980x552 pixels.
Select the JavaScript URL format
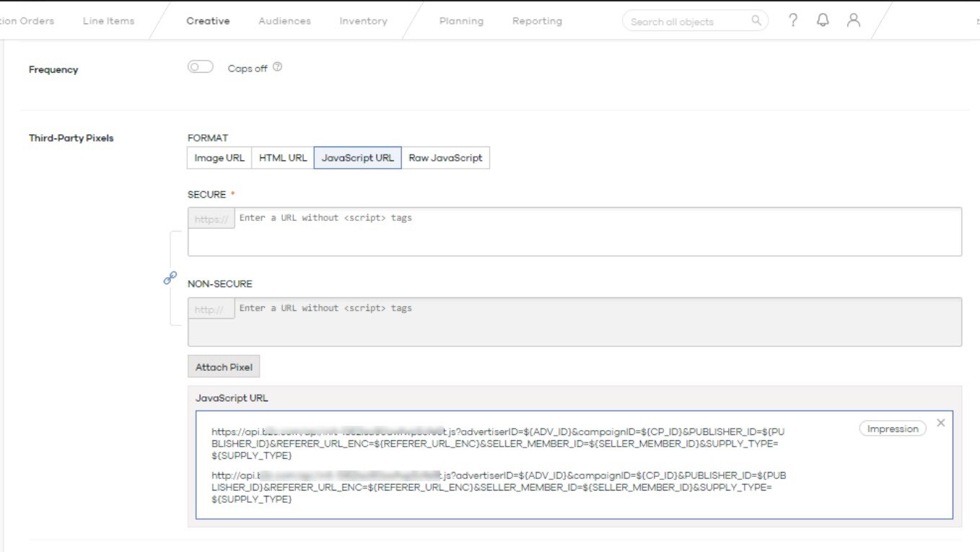coord(357,158)
